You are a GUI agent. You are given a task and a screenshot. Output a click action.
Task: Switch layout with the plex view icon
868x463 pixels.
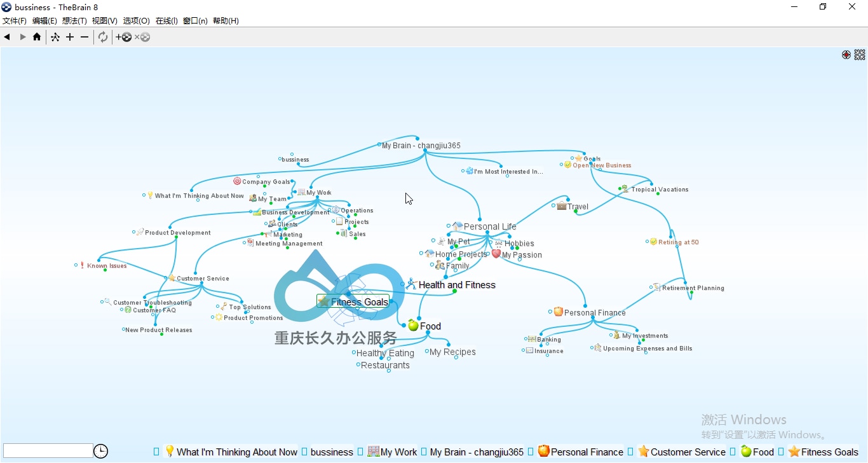[x=55, y=37]
